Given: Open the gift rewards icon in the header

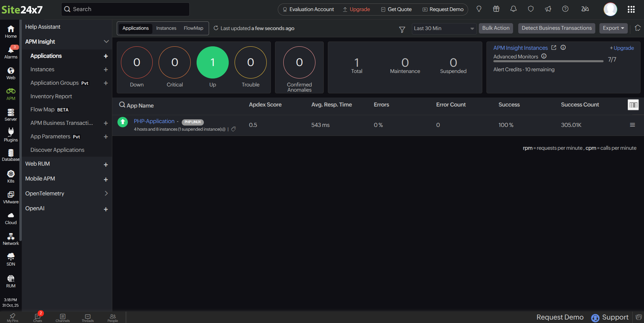Looking at the screenshot, I should tap(496, 9).
